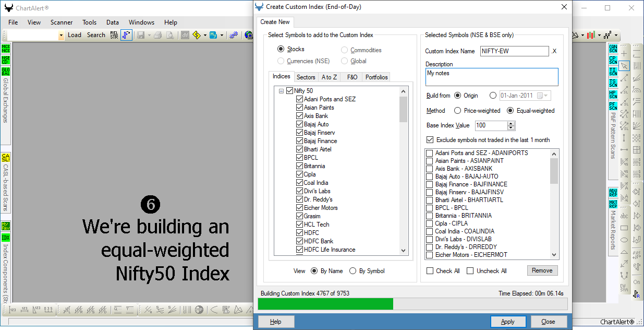This screenshot has width=644, height=330.
Task: Open the MCX NCX exchange panel
Action: click(x=6, y=49)
